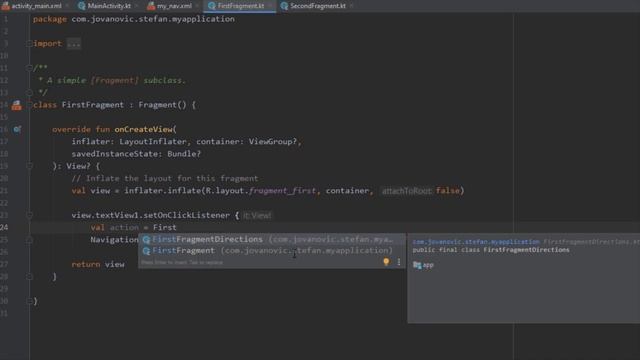Click the package declaration on line 1
This screenshot has height=360, width=640.
pos(134,19)
